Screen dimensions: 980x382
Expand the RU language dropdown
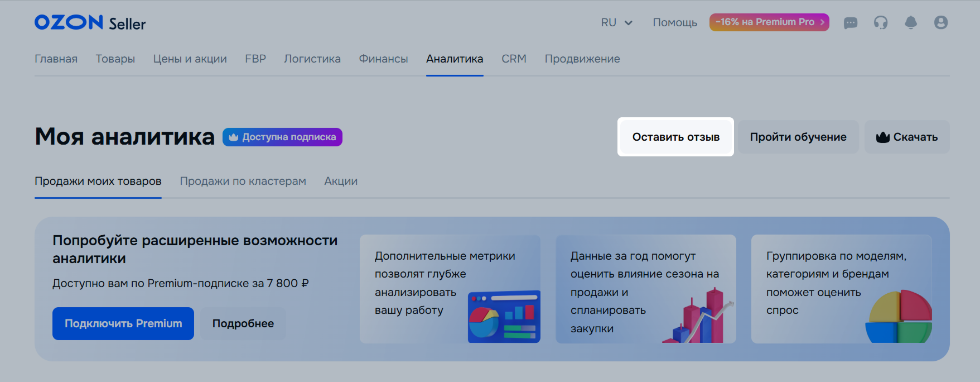coord(616,23)
